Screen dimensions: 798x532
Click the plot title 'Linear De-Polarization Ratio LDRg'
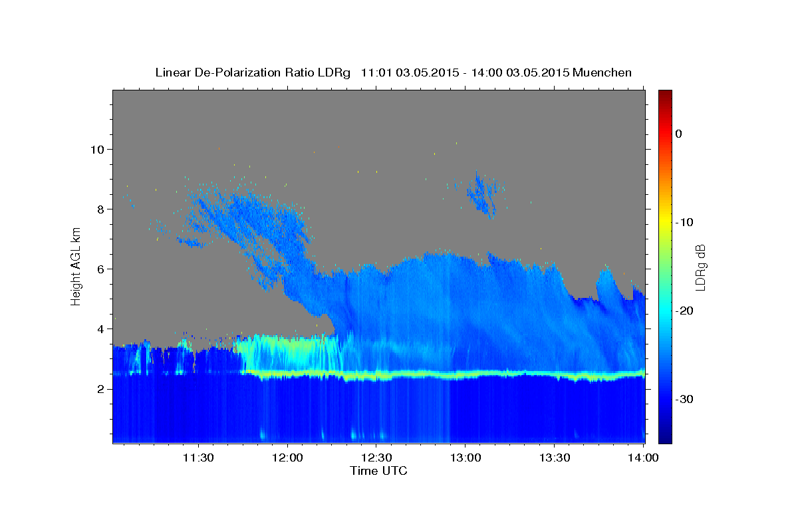(x=253, y=72)
